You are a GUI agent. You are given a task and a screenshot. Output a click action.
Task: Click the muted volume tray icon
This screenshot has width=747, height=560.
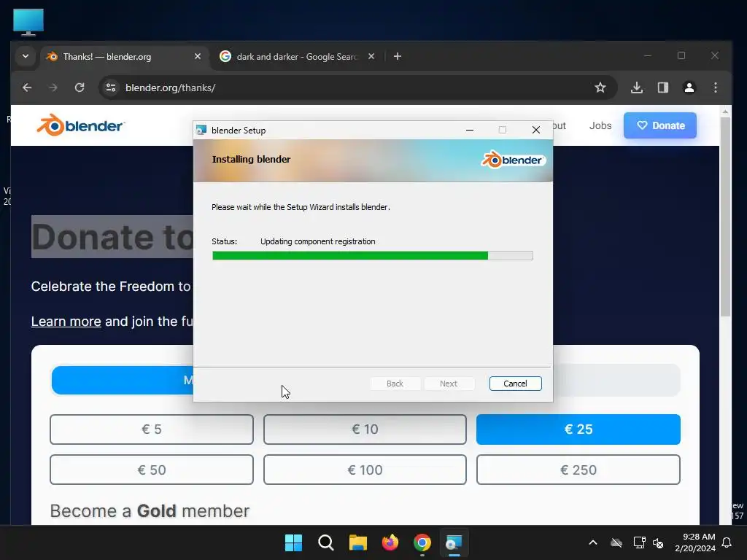659,542
